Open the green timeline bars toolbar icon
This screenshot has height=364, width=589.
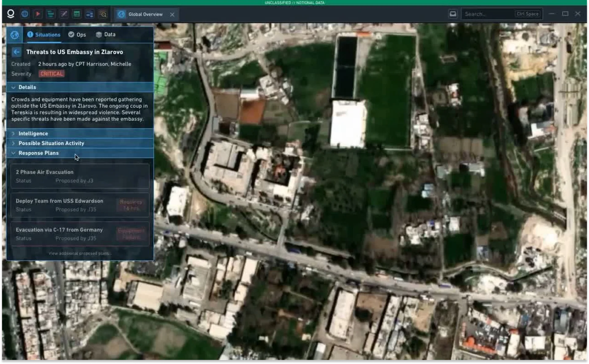point(51,14)
